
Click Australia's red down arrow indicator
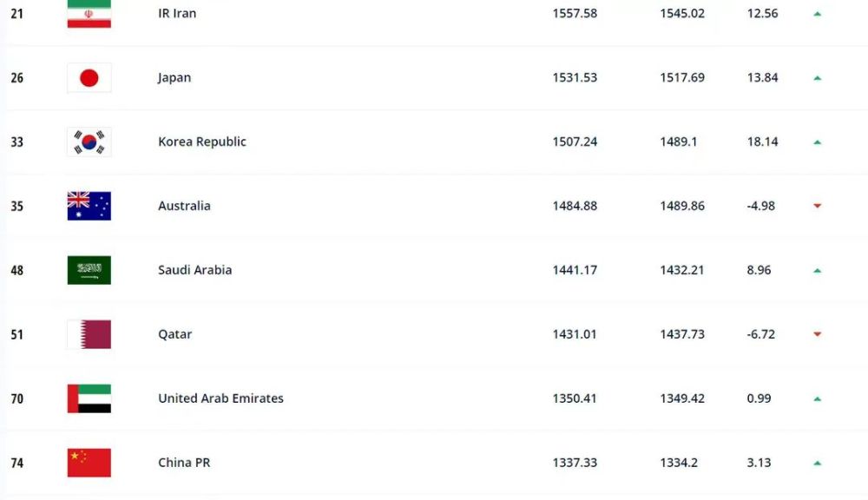coord(817,206)
